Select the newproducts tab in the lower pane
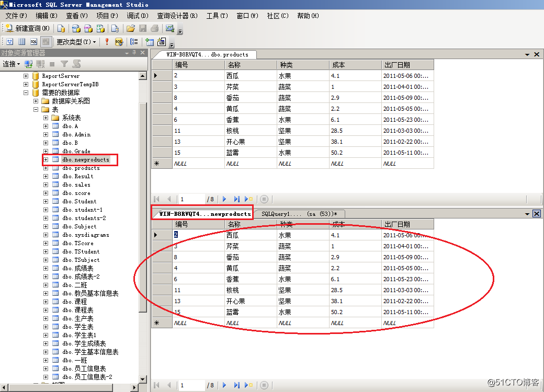The height and width of the screenshot is (392, 544). pos(205,214)
